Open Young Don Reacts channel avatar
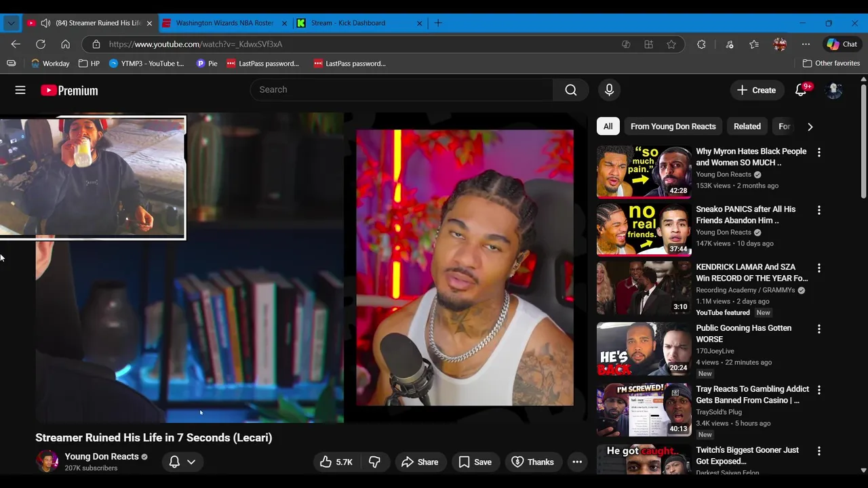Viewport: 868px width, 488px height. 47,462
